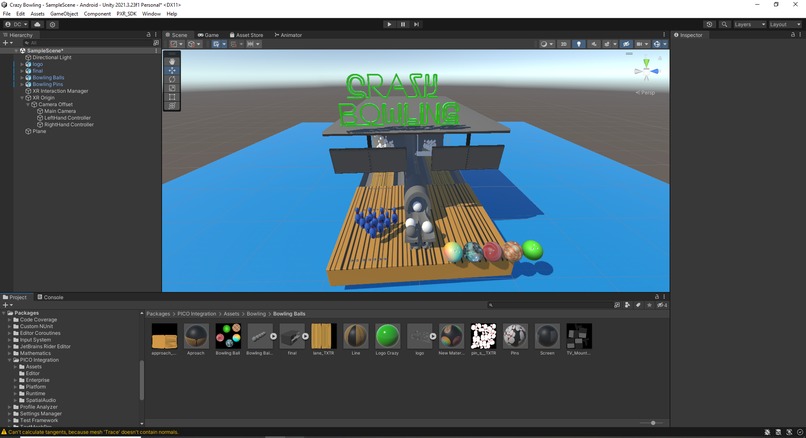806x438 pixels.
Task: Click the warning icon in status bar
Action: tap(4, 432)
